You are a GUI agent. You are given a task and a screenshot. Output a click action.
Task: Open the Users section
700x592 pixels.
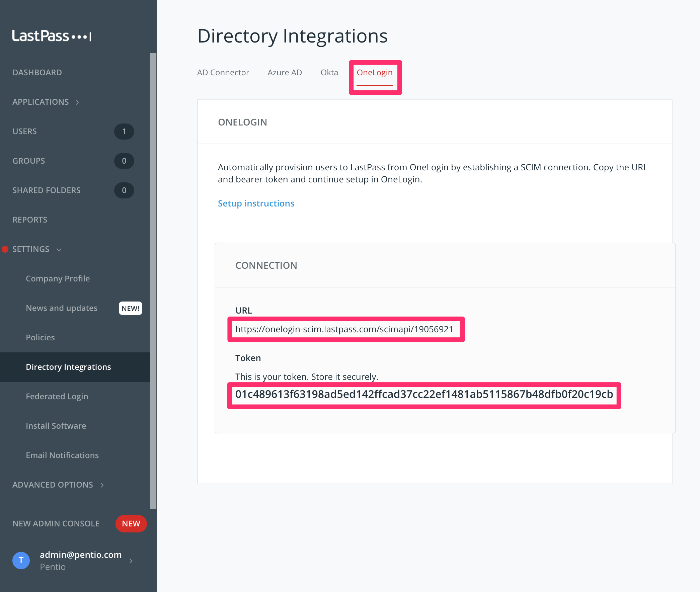pyautogui.click(x=24, y=132)
